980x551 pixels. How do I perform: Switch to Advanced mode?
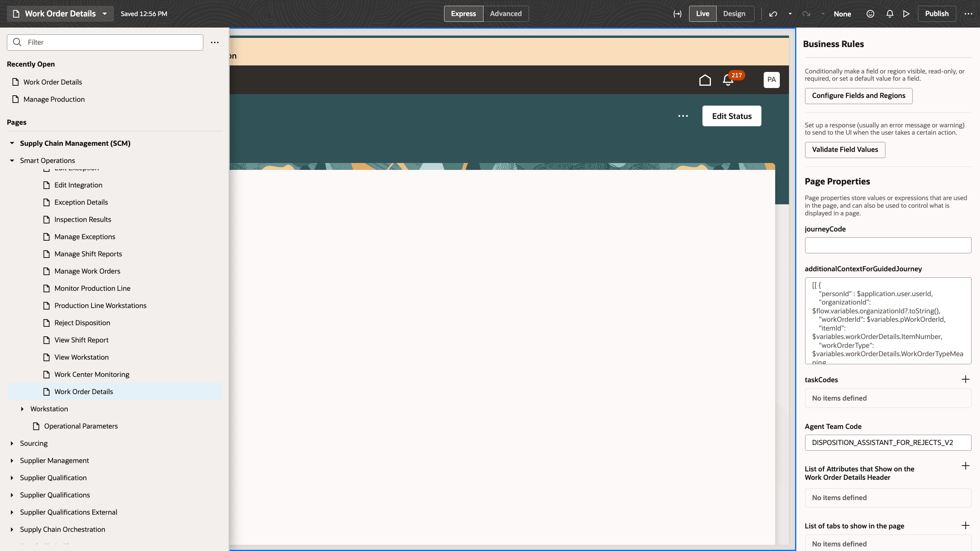tap(506, 14)
